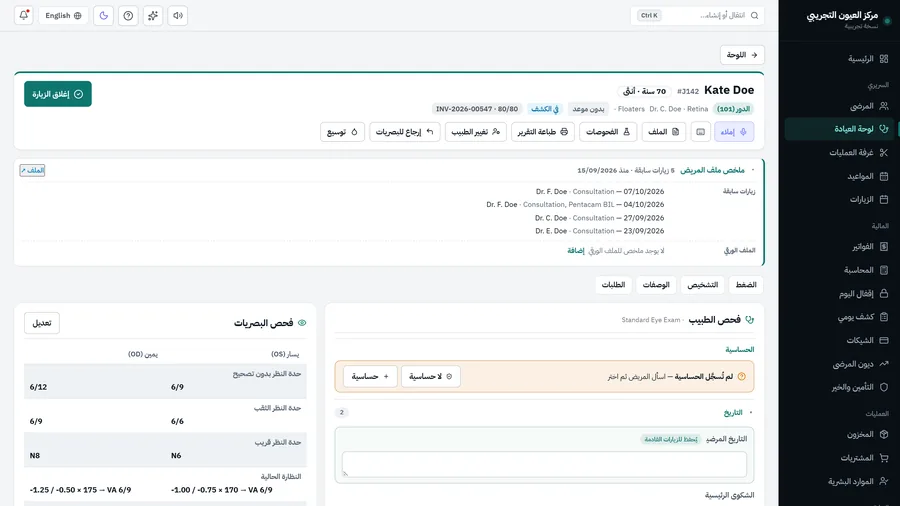Switch to the الضغط tab
Screen dimensions: 900x506
pyautogui.click(x=746, y=285)
